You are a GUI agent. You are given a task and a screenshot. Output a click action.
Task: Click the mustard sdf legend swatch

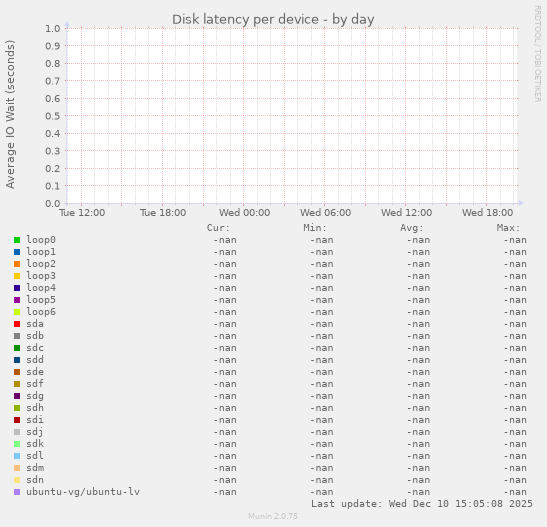pos(17,384)
